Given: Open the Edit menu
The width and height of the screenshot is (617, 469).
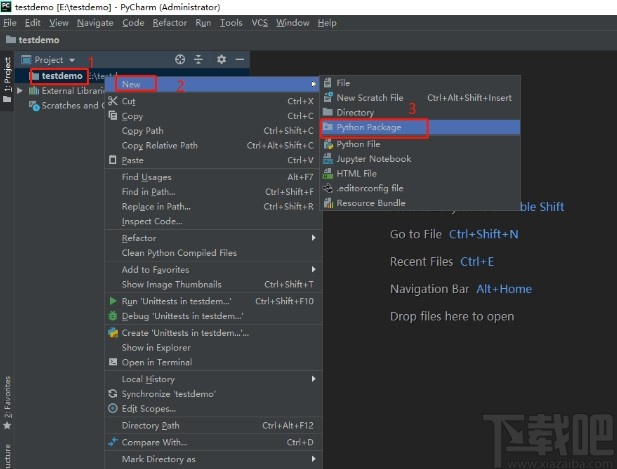Looking at the screenshot, I should [32, 23].
